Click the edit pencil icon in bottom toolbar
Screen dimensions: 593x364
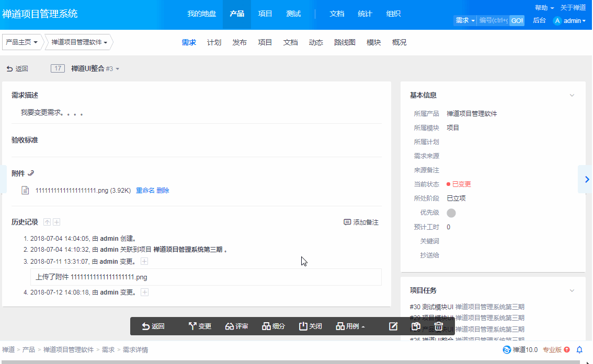point(393,326)
